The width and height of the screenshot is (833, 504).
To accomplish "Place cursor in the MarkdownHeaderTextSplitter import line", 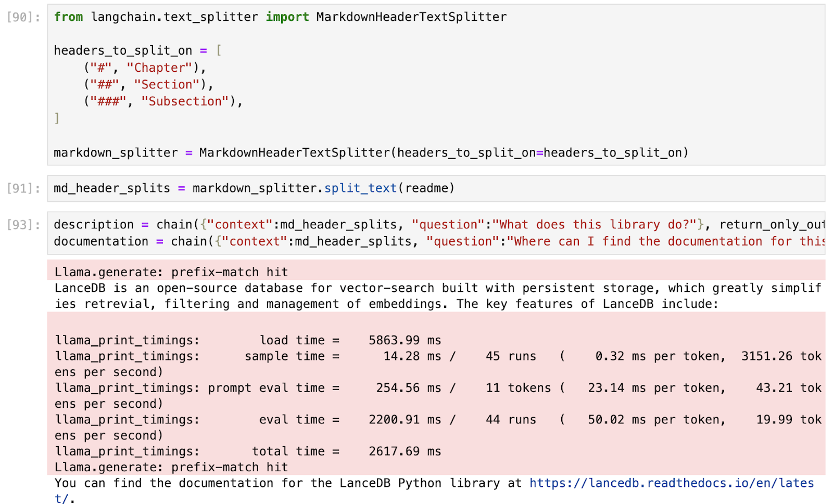I will click(280, 17).
